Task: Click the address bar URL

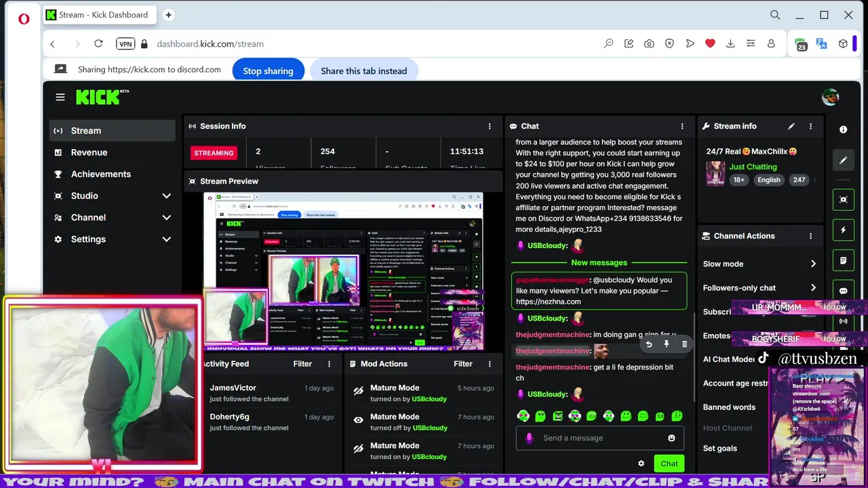Action: pyautogui.click(x=210, y=43)
